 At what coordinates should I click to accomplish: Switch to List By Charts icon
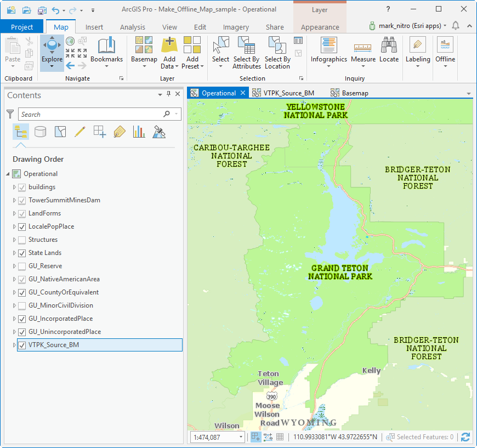pos(139,132)
